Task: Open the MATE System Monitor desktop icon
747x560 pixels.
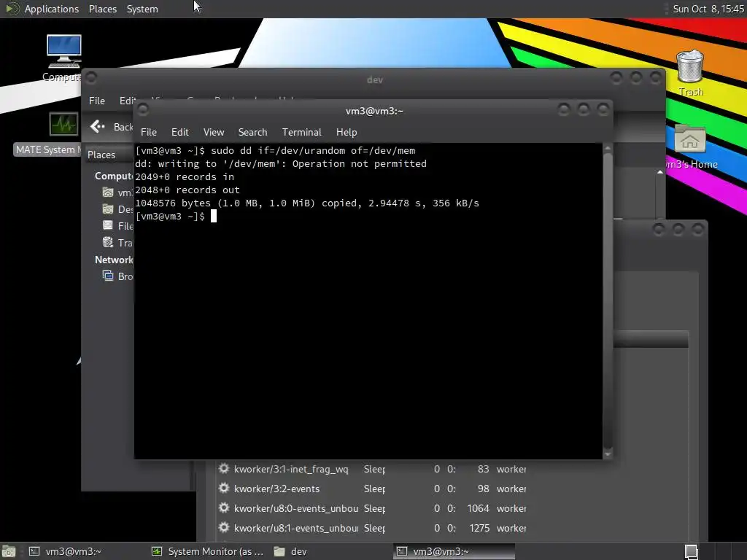Action: (x=63, y=125)
